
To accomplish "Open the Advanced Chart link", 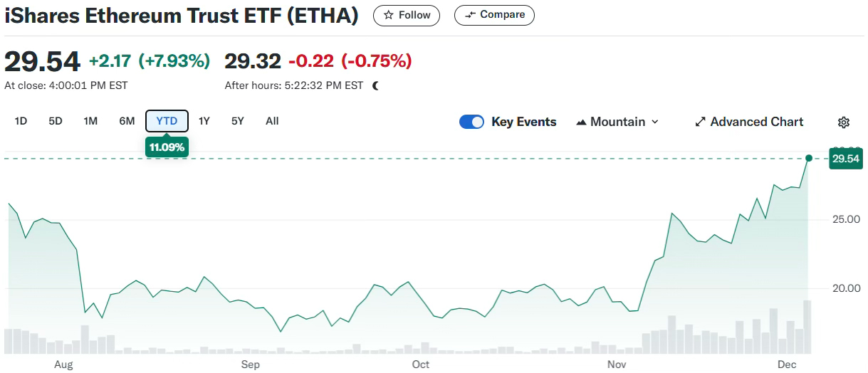I will pos(756,122).
